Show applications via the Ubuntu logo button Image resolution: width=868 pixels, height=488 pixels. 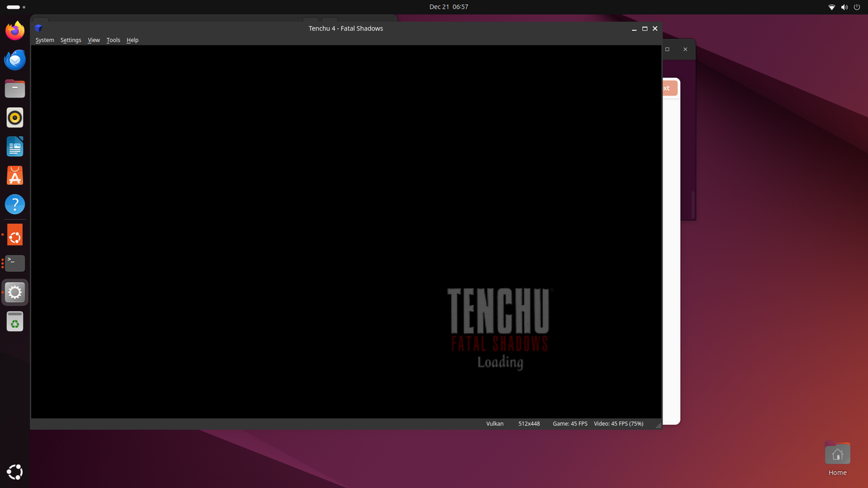tap(15, 472)
